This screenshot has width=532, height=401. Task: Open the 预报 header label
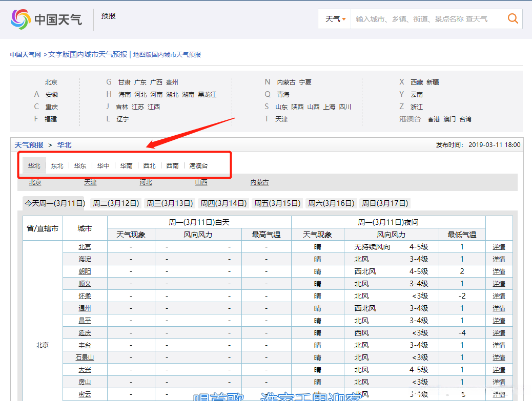click(x=109, y=16)
